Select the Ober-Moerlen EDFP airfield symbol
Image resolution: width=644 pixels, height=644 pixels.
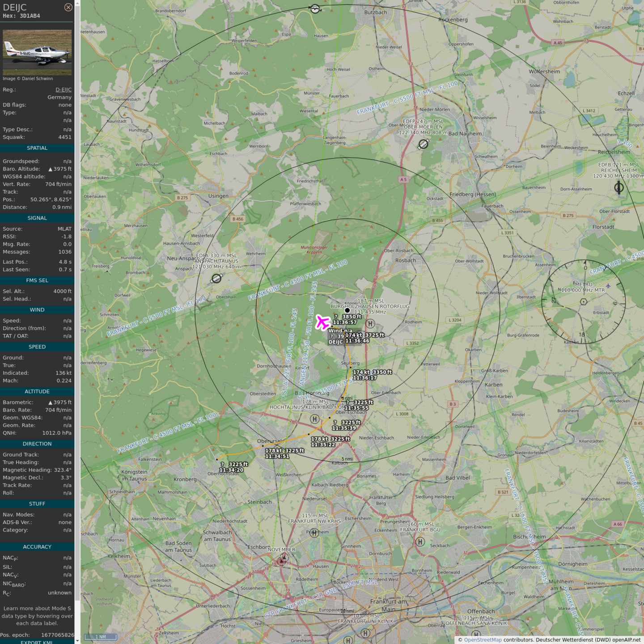[x=423, y=144]
